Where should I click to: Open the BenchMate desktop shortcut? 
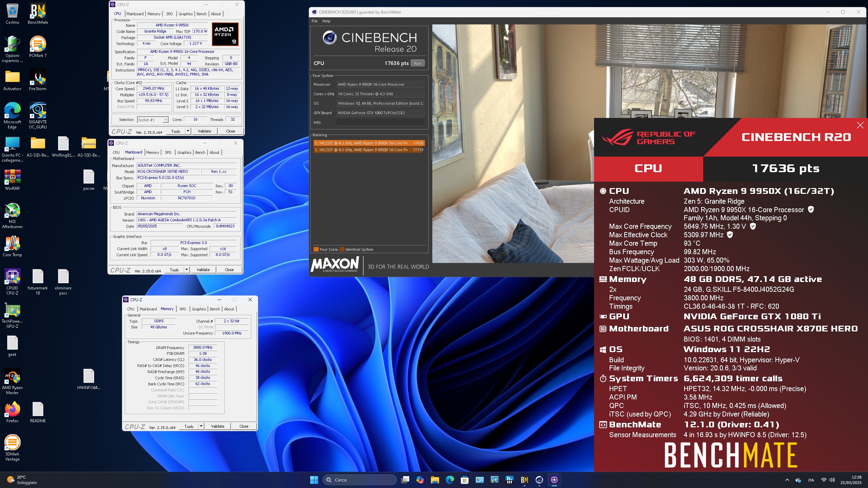[38, 14]
